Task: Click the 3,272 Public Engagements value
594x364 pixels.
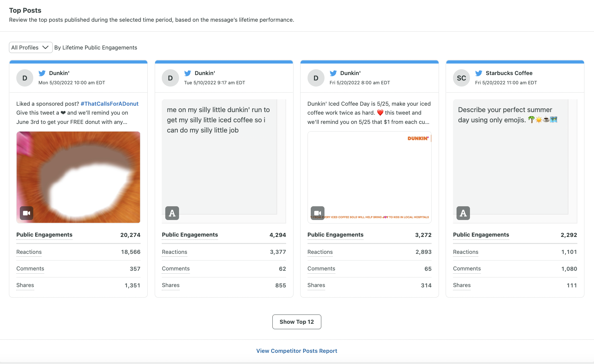Action: pos(423,235)
